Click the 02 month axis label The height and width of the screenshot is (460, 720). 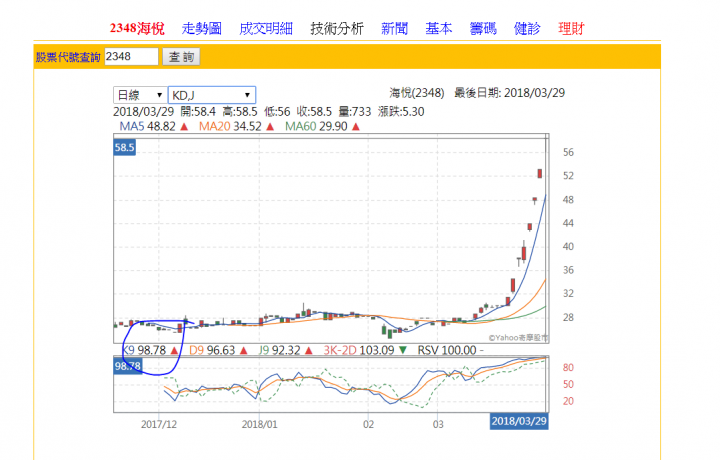(x=369, y=424)
